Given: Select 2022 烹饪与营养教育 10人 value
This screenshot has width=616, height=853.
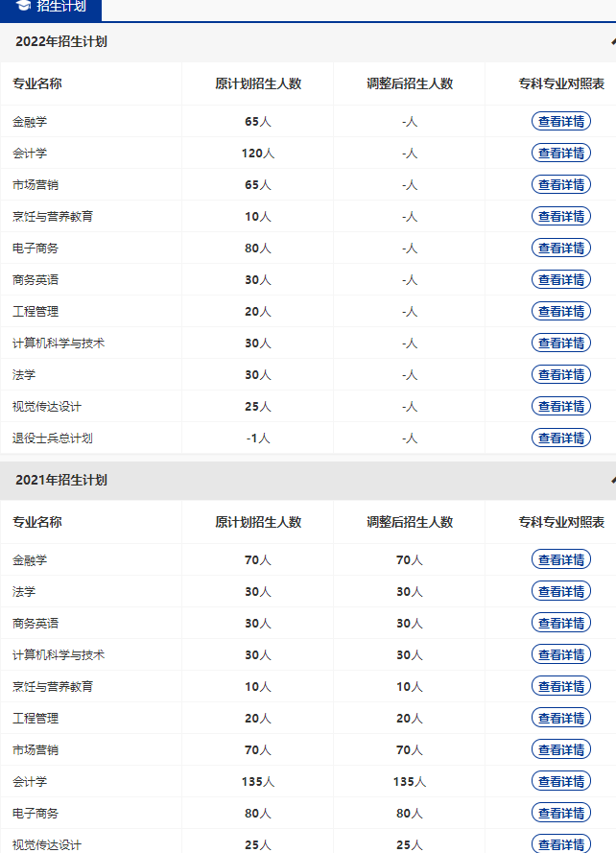Looking at the screenshot, I should [x=258, y=217].
